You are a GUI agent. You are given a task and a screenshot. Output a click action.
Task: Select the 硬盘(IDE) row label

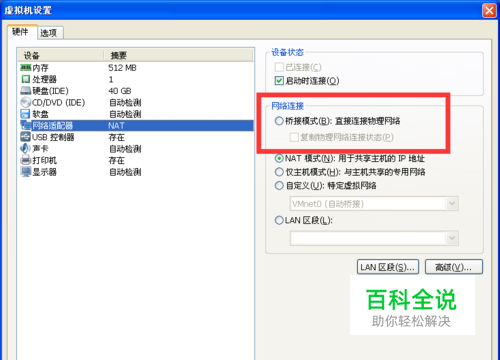click(x=50, y=91)
